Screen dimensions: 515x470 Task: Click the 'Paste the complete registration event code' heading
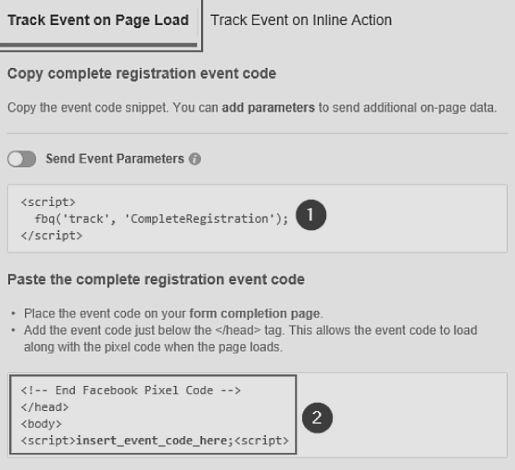pos(156,279)
